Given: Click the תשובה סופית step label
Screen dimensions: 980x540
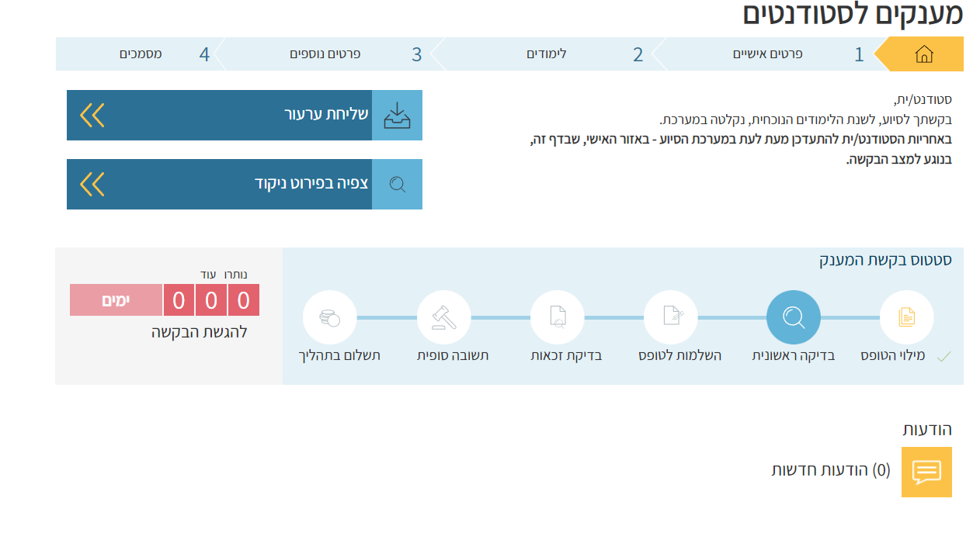Looking at the screenshot, I should point(453,355).
